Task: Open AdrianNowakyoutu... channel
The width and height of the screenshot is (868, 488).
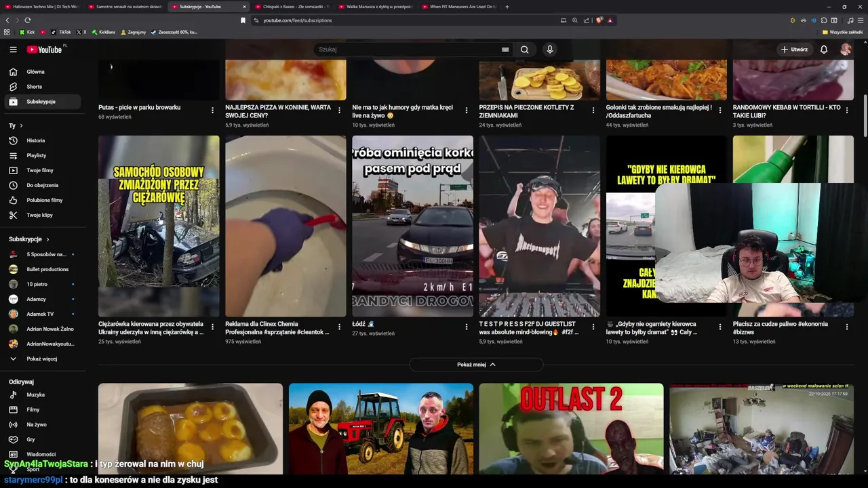Action: point(43,344)
